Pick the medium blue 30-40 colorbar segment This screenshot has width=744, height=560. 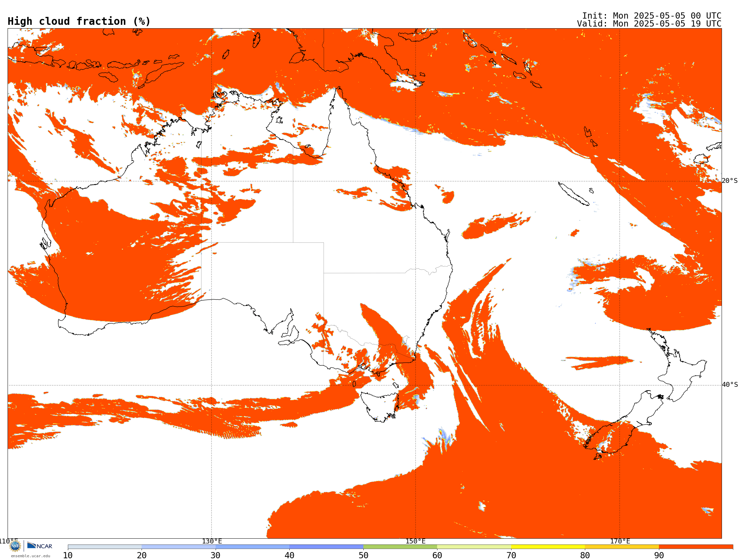(x=252, y=547)
